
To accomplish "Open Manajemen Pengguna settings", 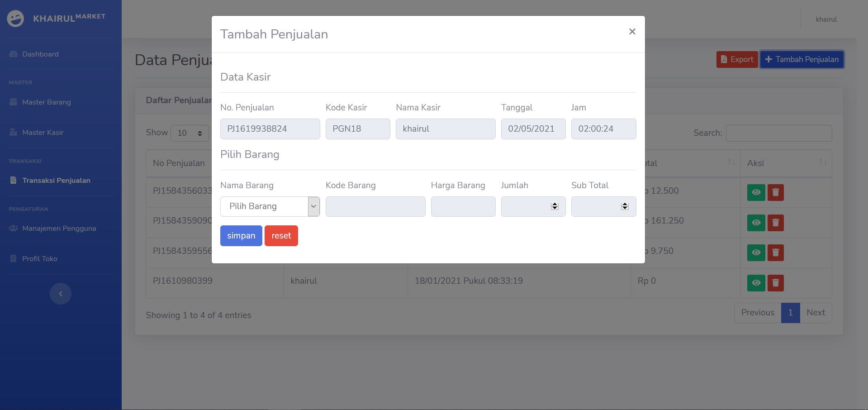I will pyautogui.click(x=59, y=228).
